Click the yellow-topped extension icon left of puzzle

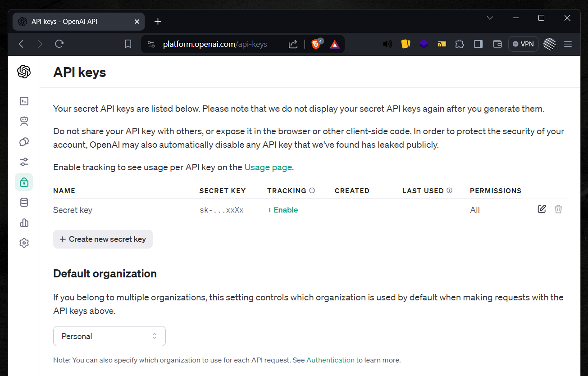[x=442, y=44]
